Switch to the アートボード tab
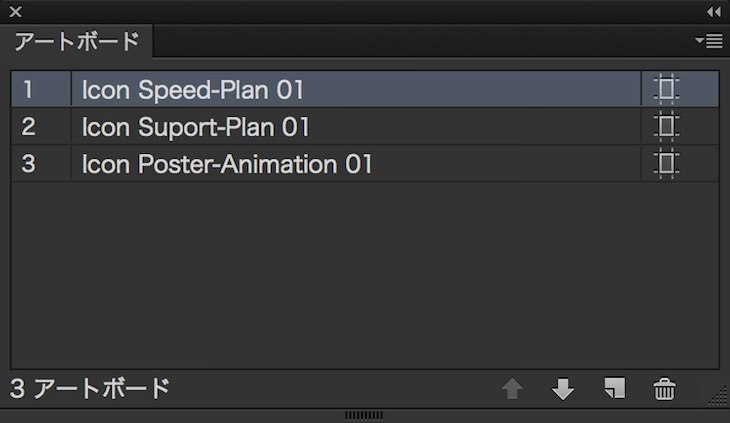Viewport: 730px width, 423px height. 76,42
